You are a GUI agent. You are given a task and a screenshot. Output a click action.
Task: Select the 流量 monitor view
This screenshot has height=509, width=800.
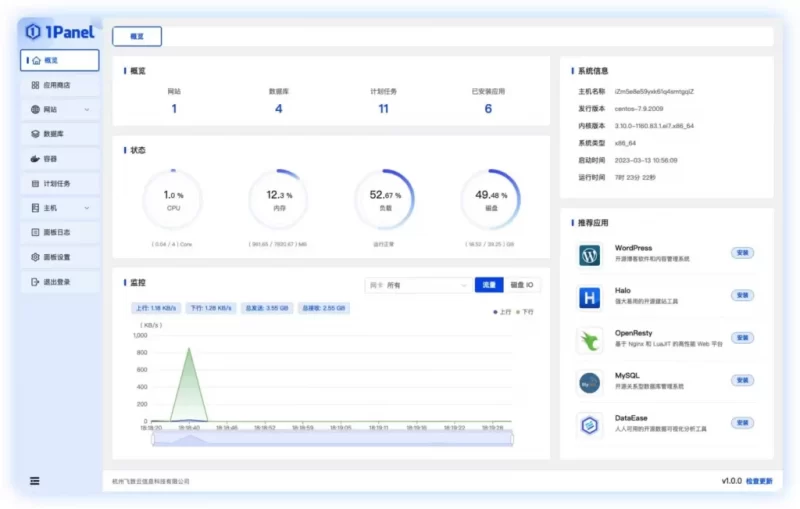pos(489,285)
